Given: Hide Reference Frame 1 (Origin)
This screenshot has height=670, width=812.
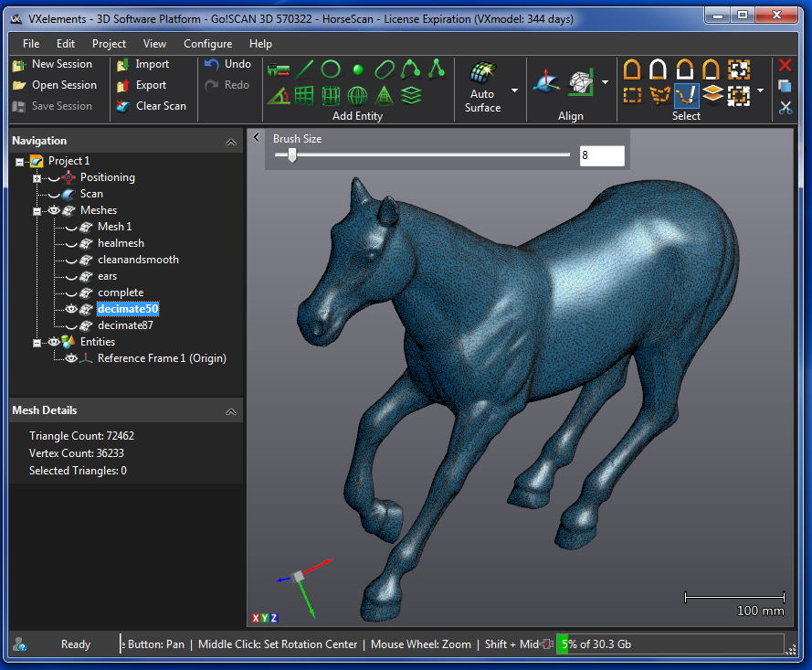Looking at the screenshot, I should (x=71, y=358).
